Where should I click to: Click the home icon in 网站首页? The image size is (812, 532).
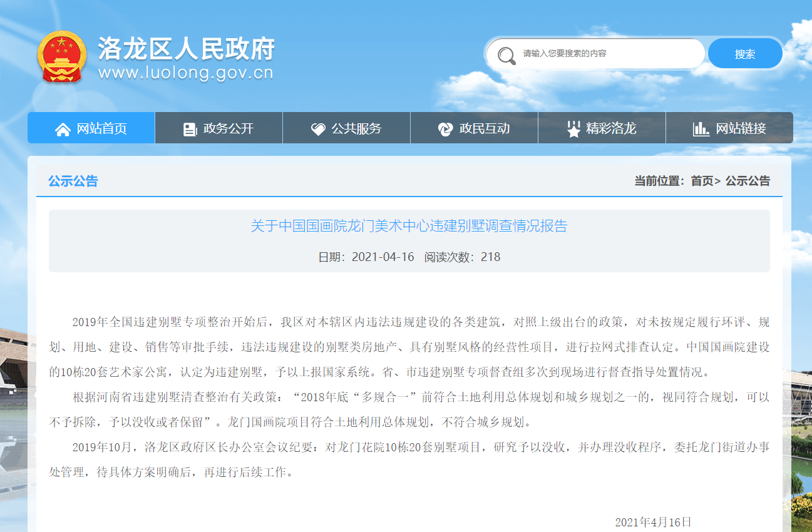(x=63, y=129)
